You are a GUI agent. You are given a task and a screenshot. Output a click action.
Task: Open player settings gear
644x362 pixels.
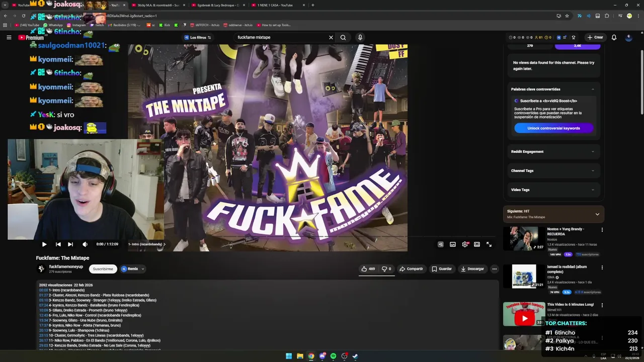tap(465, 244)
